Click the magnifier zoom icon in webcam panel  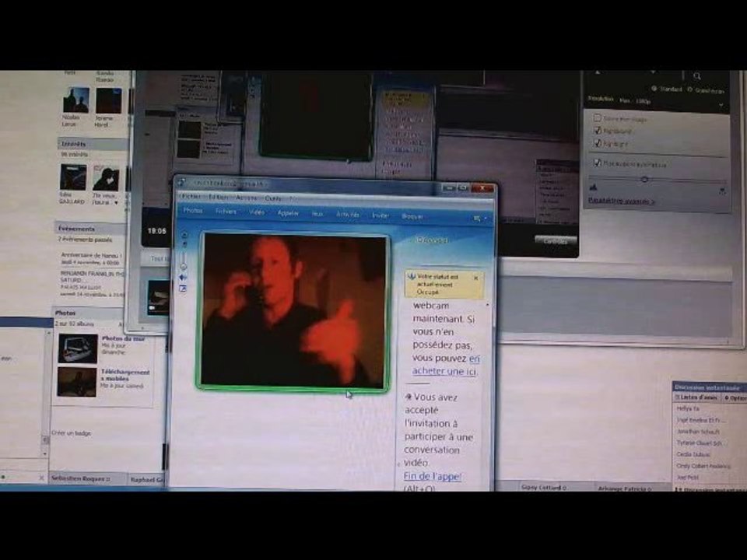tap(697, 75)
